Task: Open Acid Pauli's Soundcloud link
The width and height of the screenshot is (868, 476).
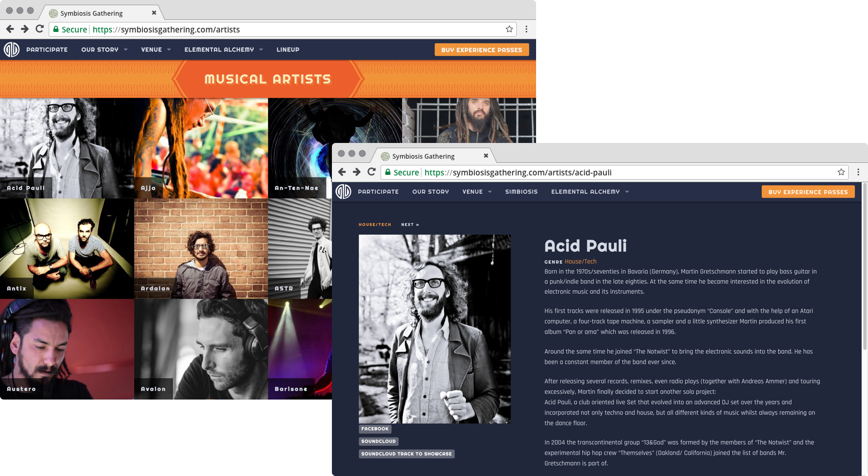Action: coord(379,441)
